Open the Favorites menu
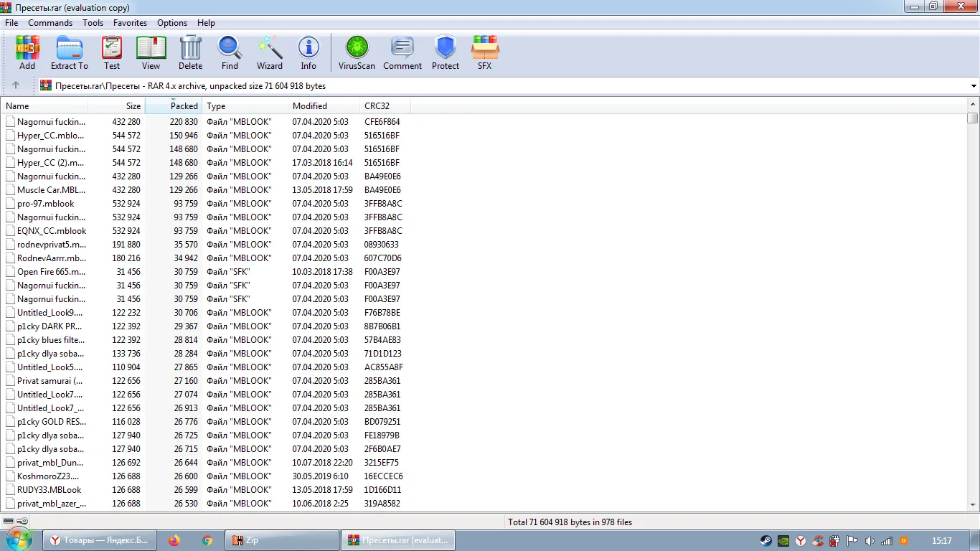This screenshot has height=551, width=980. coord(130,23)
